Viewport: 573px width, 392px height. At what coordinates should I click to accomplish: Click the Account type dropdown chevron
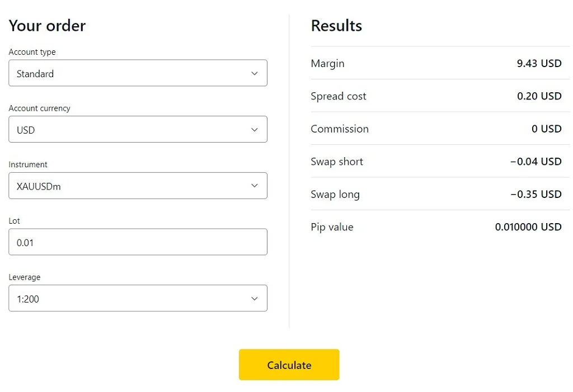(255, 73)
